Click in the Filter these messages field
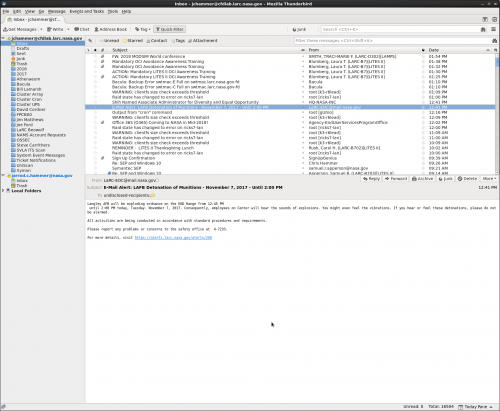The height and width of the screenshot is (411, 500). coord(393,41)
